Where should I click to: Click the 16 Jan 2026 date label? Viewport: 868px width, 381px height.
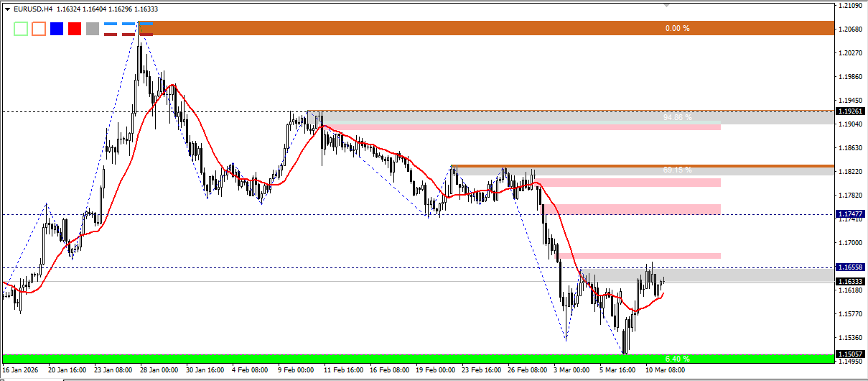[19, 369]
